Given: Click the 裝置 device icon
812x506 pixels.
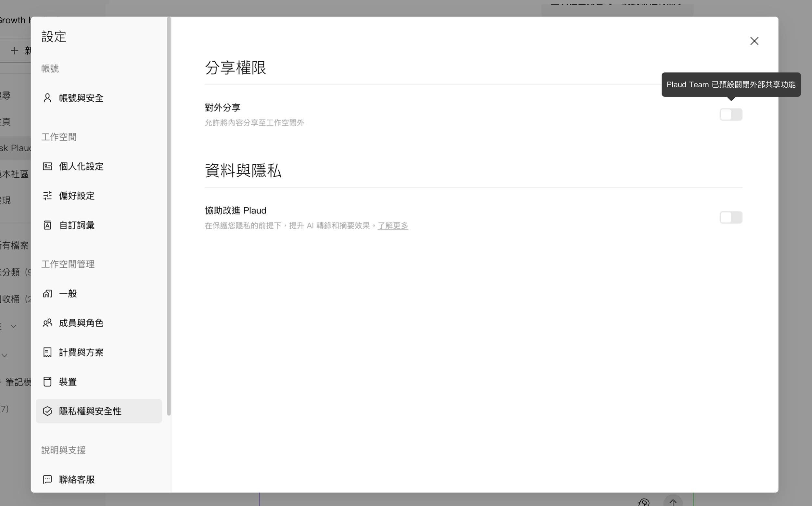Looking at the screenshot, I should click(x=47, y=382).
